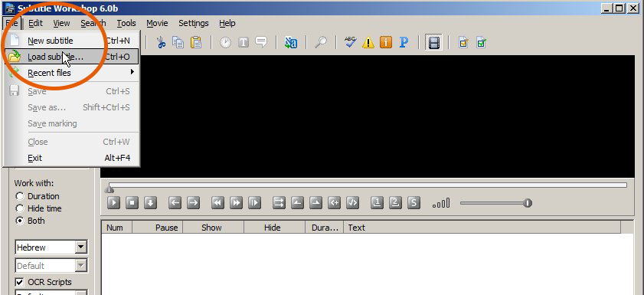Open the Settings menu
This screenshot has height=295, width=644.
[194, 23]
